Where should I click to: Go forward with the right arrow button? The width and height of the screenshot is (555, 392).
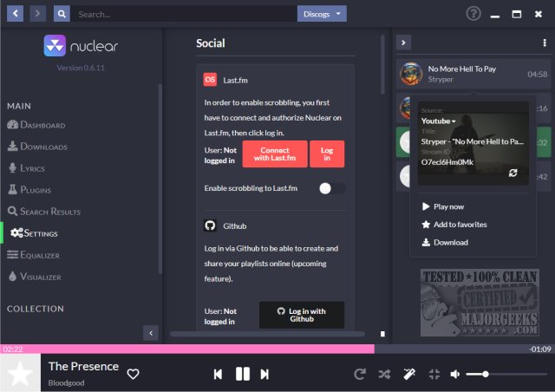tap(37, 14)
